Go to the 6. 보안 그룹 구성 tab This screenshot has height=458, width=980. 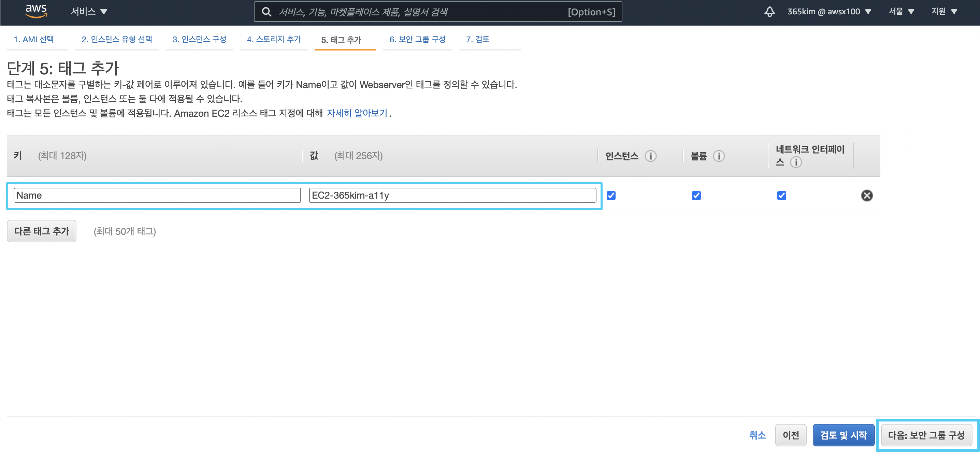coord(417,39)
